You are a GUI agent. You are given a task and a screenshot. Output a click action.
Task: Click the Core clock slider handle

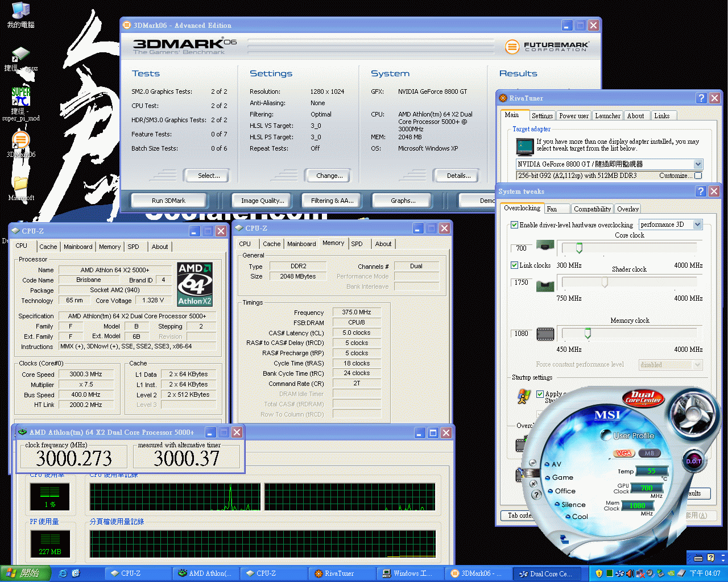pyautogui.click(x=579, y=248)
